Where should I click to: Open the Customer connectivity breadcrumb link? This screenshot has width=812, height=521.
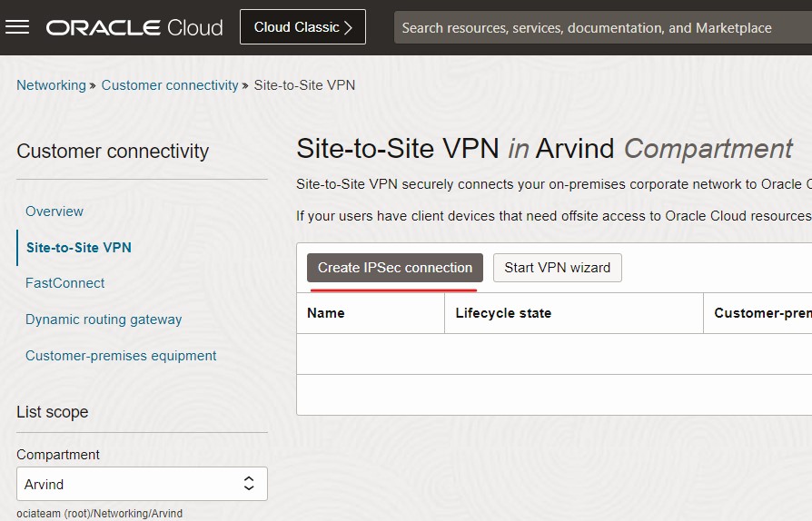[x=170, y=85]
